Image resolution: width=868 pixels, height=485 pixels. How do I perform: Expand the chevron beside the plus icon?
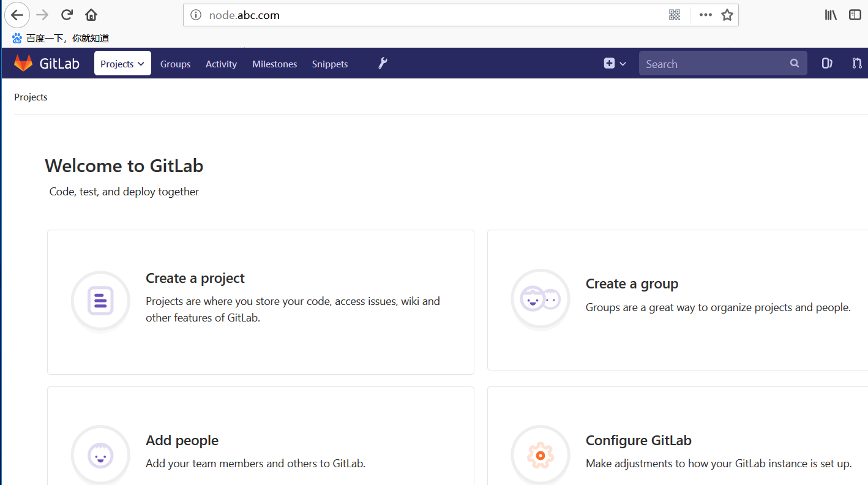[623, 64]
